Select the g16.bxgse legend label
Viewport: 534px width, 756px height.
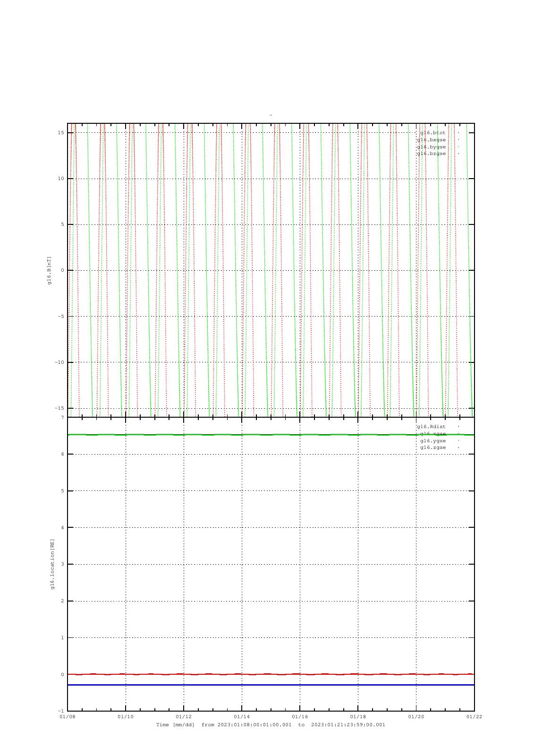coord(431,140)
